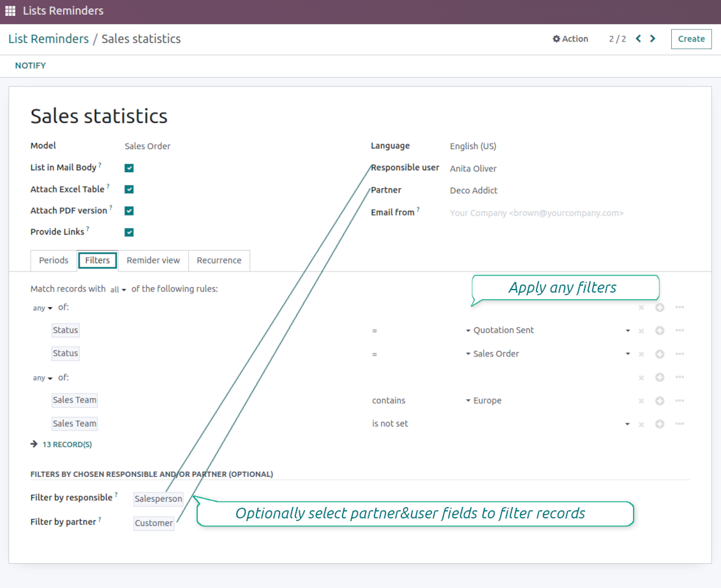
Task: Add rule after Sales Team contains Europe
Action: pyautogui.click(x=659, y=401)
